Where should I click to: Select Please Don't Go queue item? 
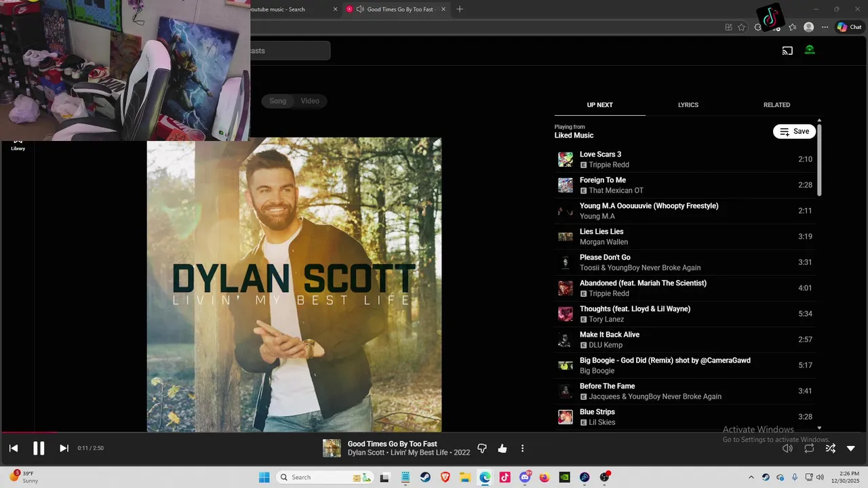pos(685,262)
